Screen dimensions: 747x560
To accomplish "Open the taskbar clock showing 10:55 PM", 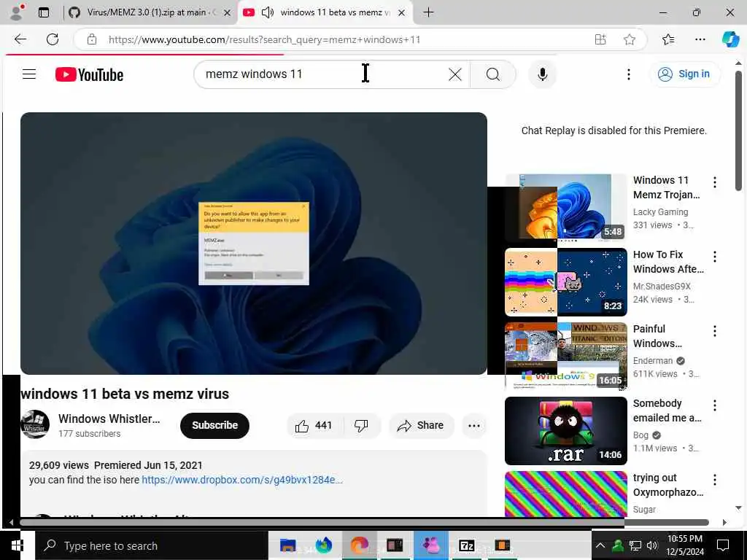I will click(x=685, y=545).
